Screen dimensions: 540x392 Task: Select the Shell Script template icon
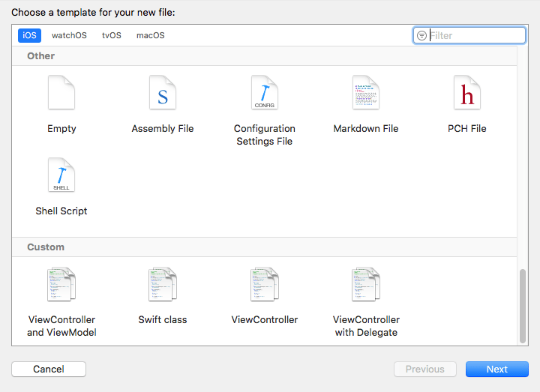[61, 175]
